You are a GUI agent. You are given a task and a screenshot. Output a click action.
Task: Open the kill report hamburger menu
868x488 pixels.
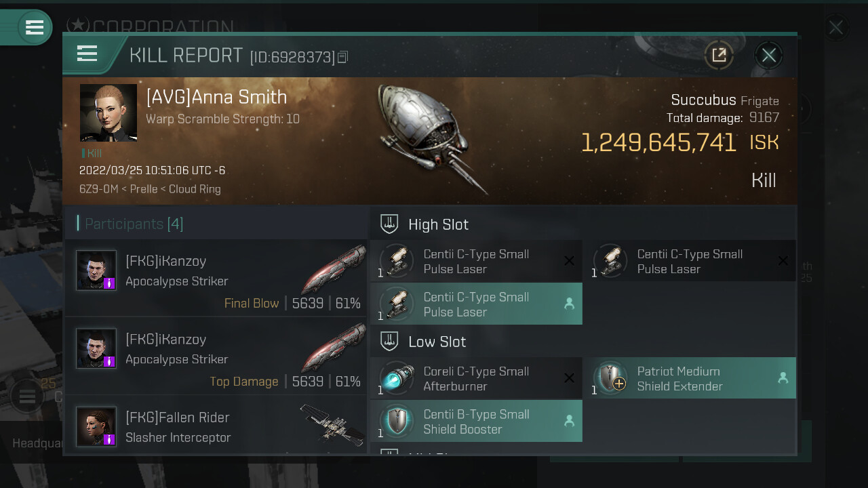[x=87, y=54]
